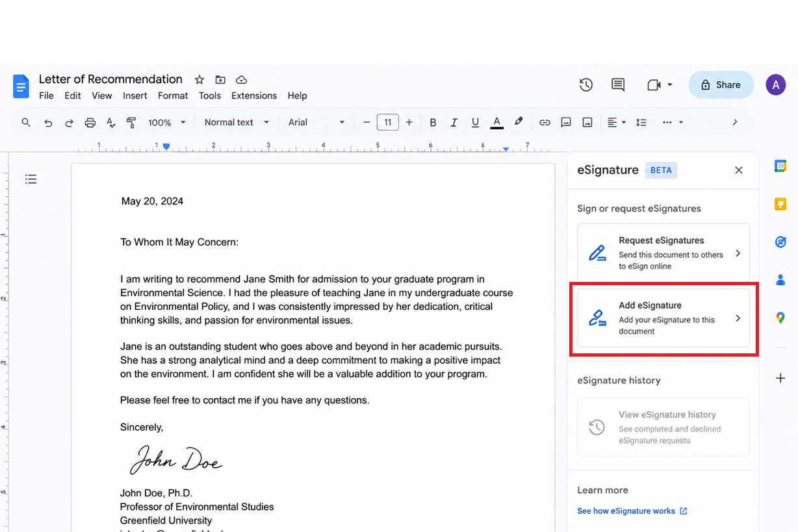Image resolution: width=798 pixels, height=532 pixels.
Task: Close the eSignature panel
Action: click(x=739, y=170)
